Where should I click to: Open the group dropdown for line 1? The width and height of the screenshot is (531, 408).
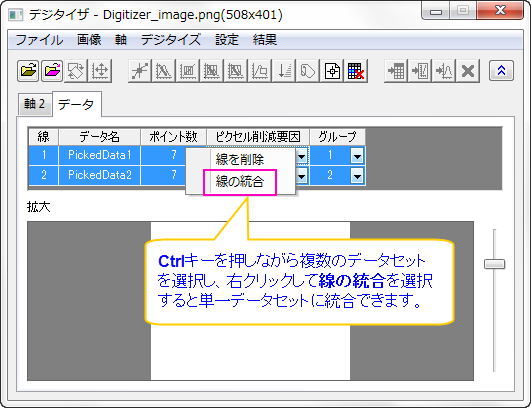tap(357, 156)
